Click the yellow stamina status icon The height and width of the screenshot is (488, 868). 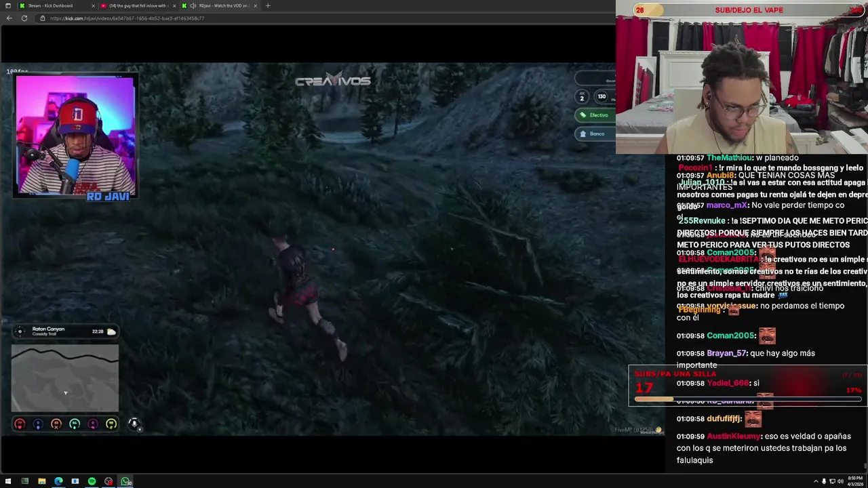(111, 424)
